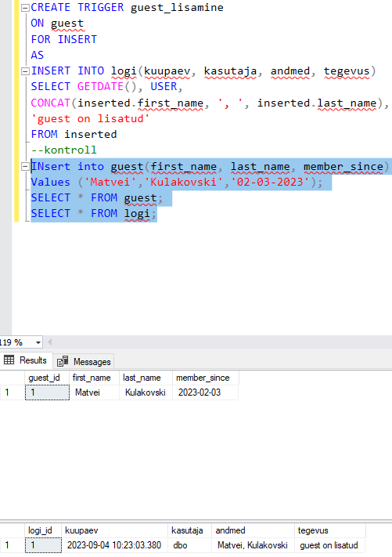The height and width of the screenshot is (557, 392).
Task: Select the kuupaev column header
Action: pyautogui.click(x=114, y=530)
